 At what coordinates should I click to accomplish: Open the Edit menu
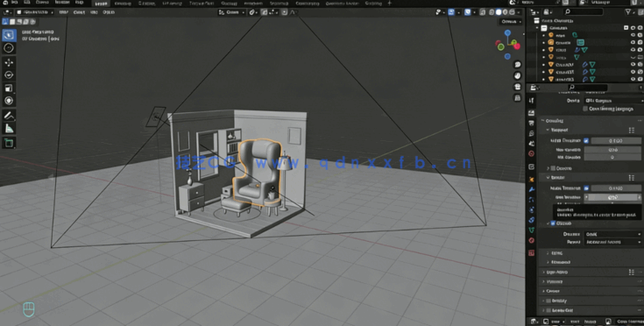(x=27, y=3)
